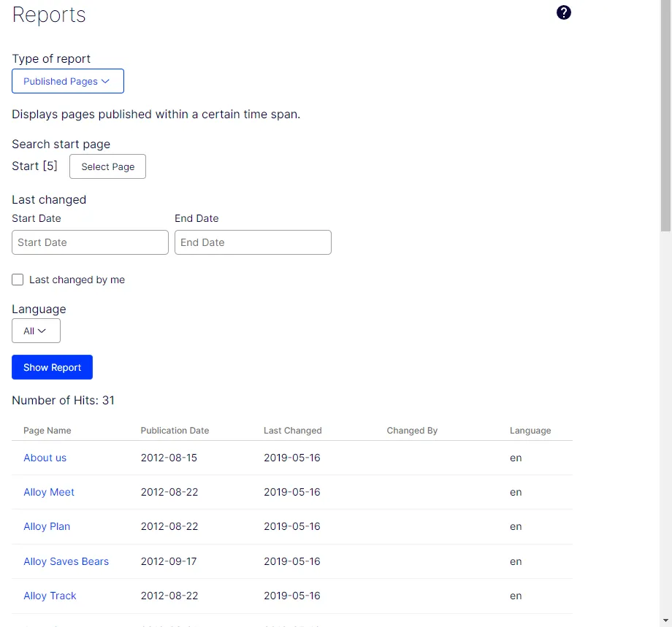Open the help question mark icon
Viewport: 672px width, 627px height.
564,12
